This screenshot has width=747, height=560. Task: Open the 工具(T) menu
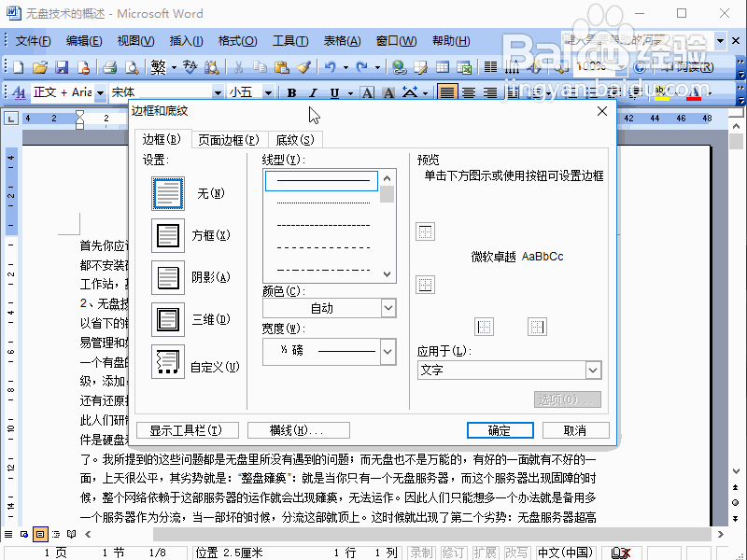tap(290, 41)
